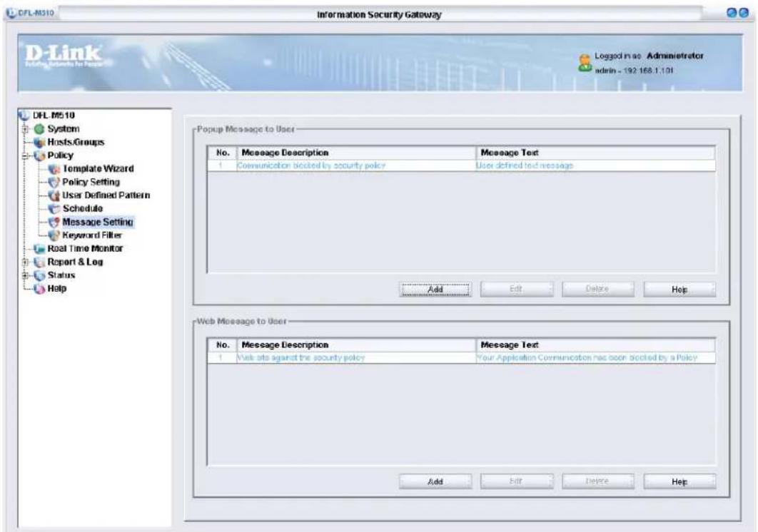Viewport: 758px width, 532px height.
Task: Go to Policy Setting
Action: click(x=91, y=182)
